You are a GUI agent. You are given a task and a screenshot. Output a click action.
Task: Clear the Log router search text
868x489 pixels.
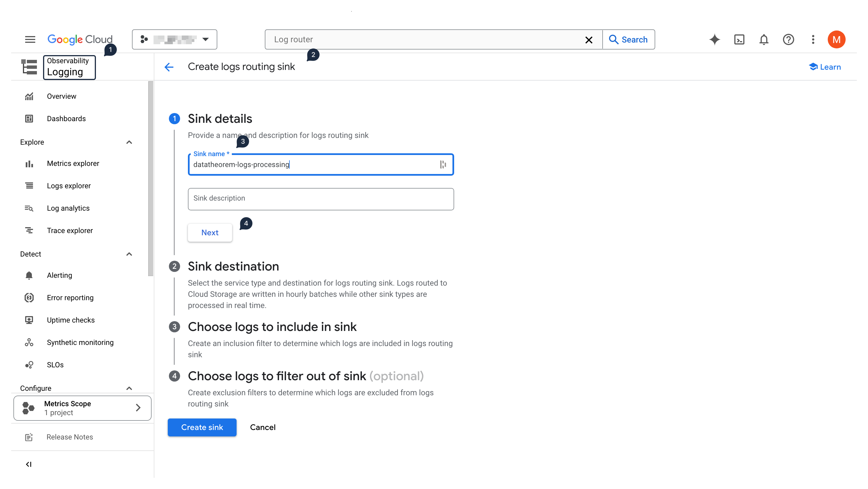(x=589, y=40)
